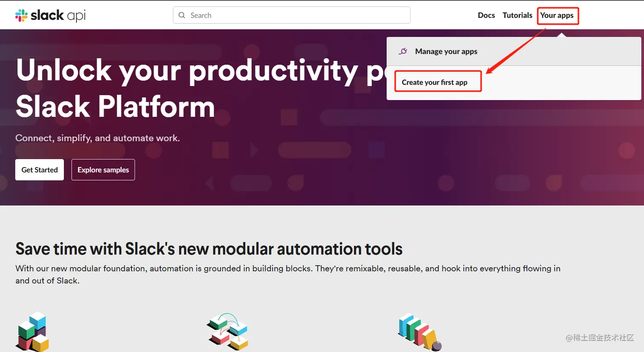Open the Explore samples button
The width and height of the screenshot is (644, 352).
103,170
